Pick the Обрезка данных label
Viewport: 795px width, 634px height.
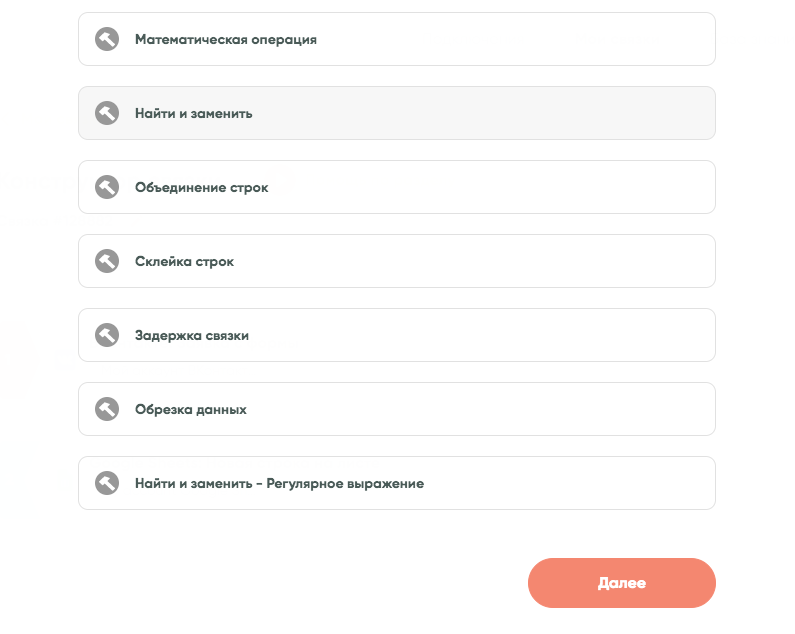(191, 410)
